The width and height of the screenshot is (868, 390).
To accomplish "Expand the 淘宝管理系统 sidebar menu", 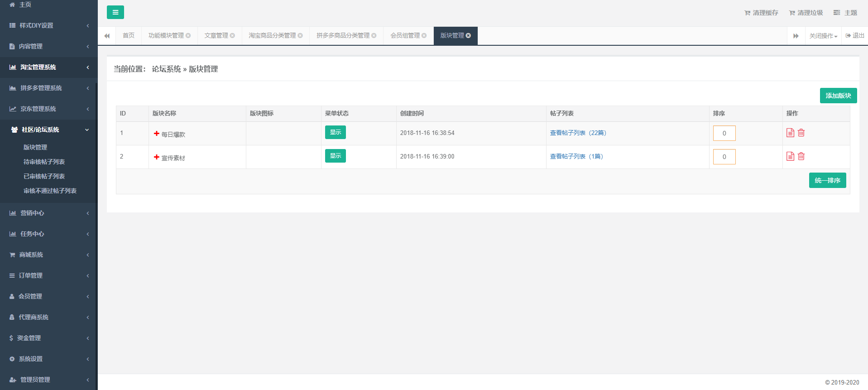I will [x=48, y=67].
